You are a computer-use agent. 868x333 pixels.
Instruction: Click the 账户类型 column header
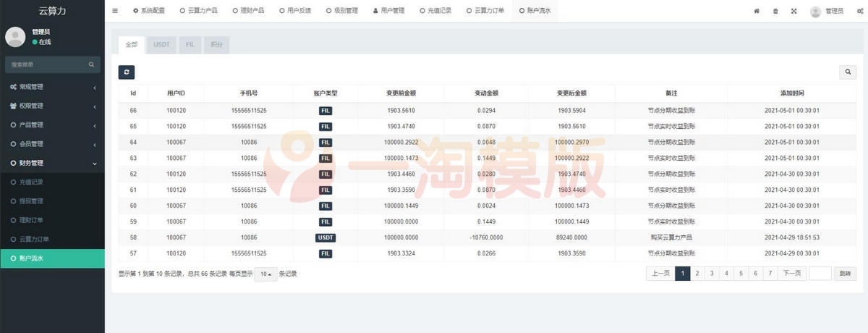[x=325, y=93]
